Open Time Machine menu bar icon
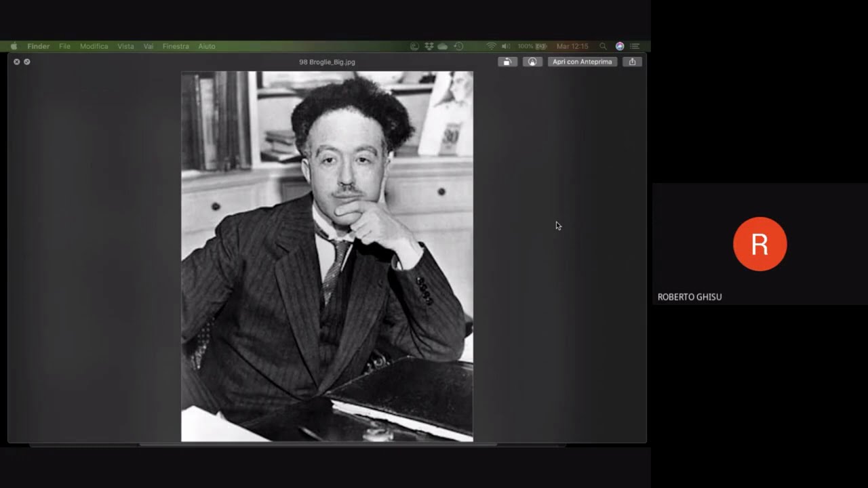868x488 pixels. click(458, 46)
